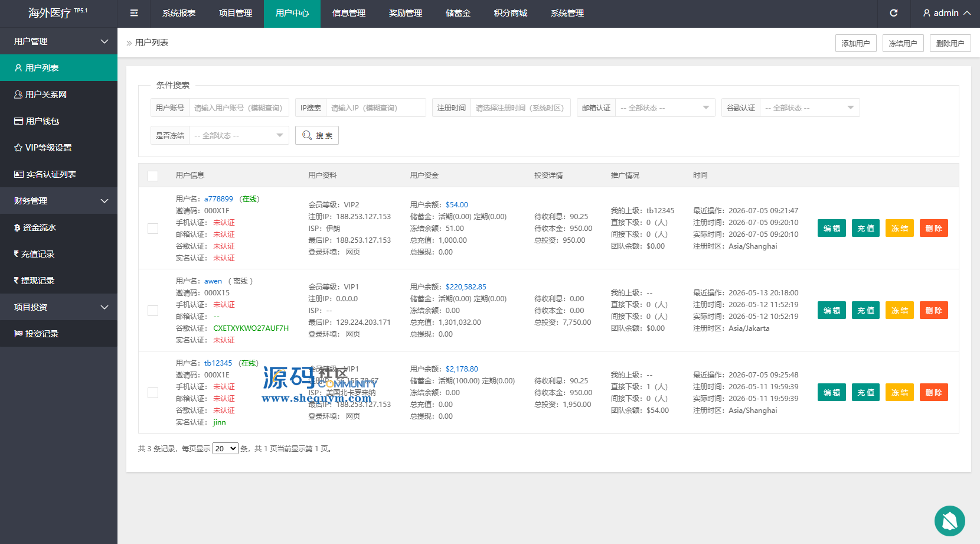Open the 系统报表 top menu

pos(179,13)
